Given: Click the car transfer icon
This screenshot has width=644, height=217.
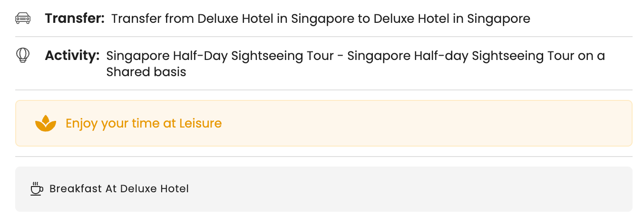Looking at the screenshot, I should [x=23, y=19].
